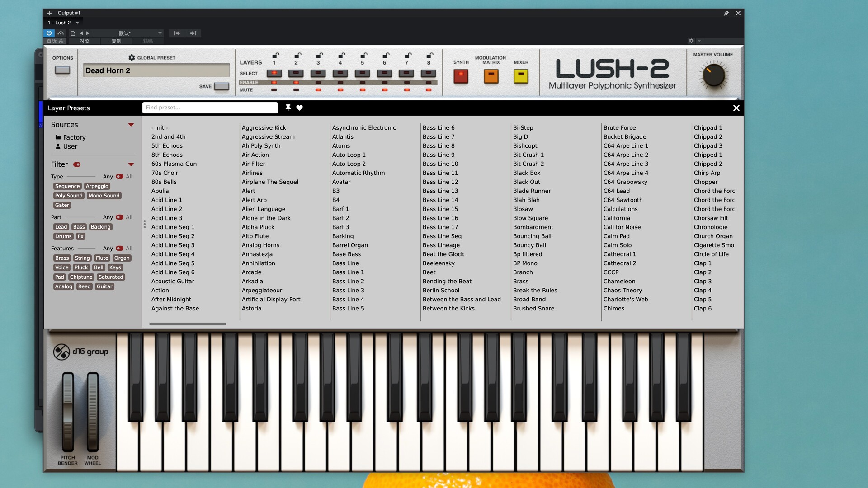Go to next host preset arrow

coord(88,33)
